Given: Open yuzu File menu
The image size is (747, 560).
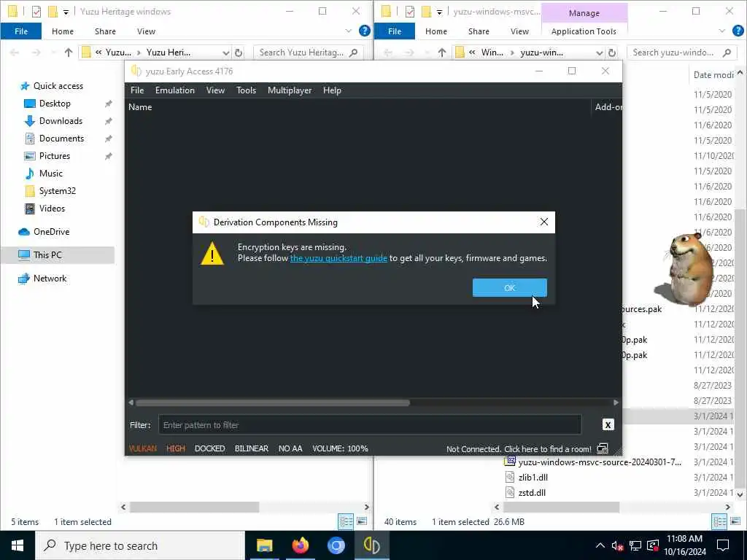Looking at the screenshot, I should click(x=137, y=90).
